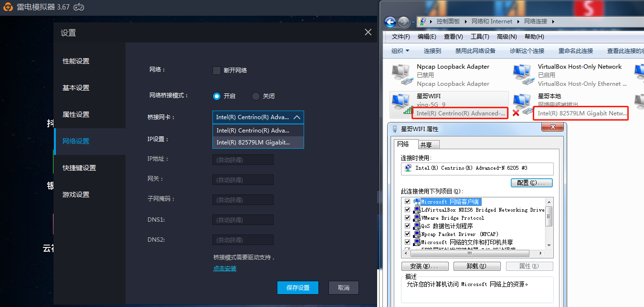Uncheck VMware Bridge Protocol item
This screenshot has width=644, height=307.
coord(407,218)
